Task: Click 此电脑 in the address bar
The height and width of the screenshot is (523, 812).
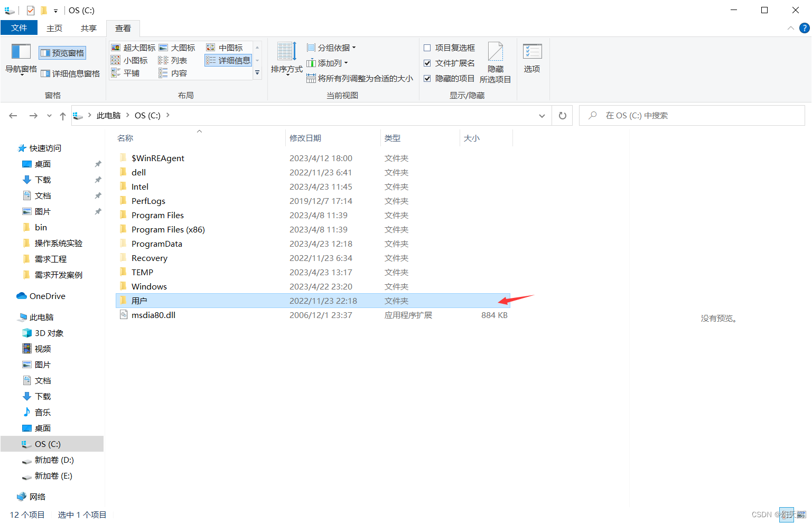Action: [108, 115]
